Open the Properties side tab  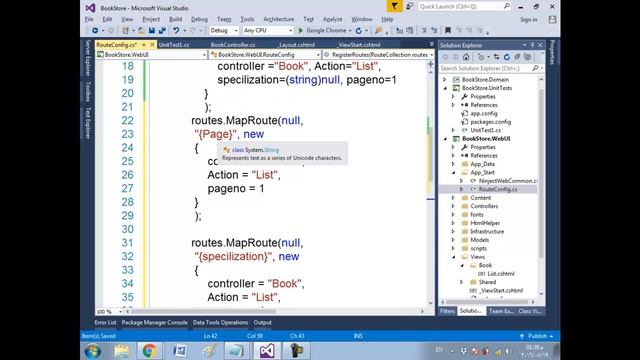click(x=552, y=52)
